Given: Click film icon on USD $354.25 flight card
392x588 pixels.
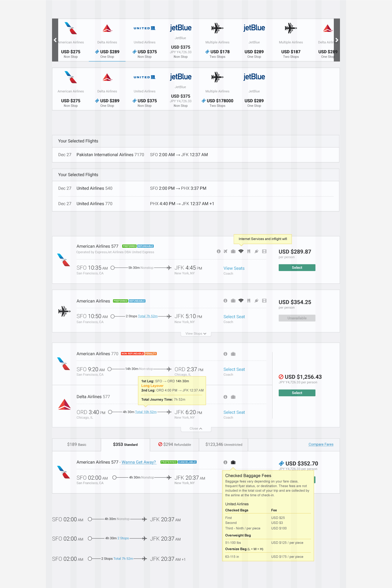Looking at the screenshot, I should (264, 301).
